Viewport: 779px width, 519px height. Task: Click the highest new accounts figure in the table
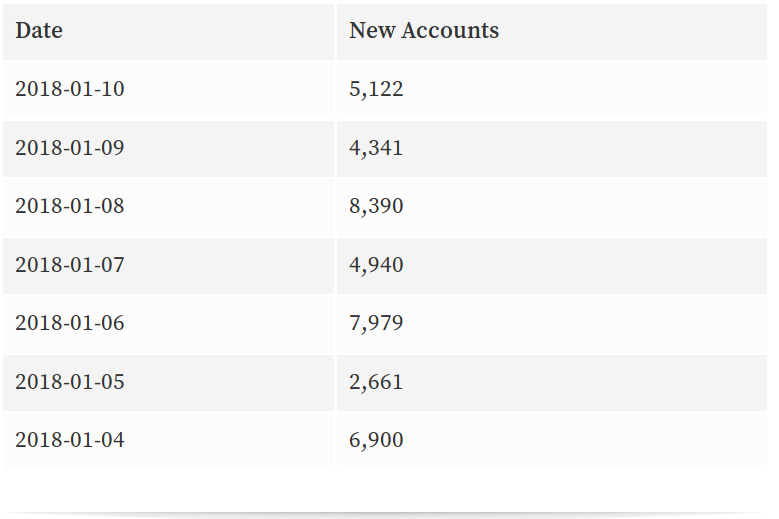pyautogui.click(x=376, y=206)
